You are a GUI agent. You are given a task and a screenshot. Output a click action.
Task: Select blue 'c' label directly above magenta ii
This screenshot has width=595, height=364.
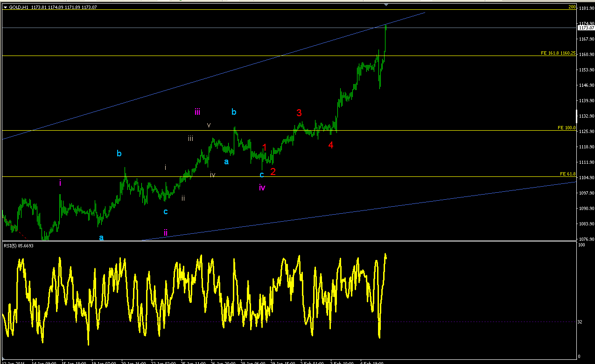point(165,211)
